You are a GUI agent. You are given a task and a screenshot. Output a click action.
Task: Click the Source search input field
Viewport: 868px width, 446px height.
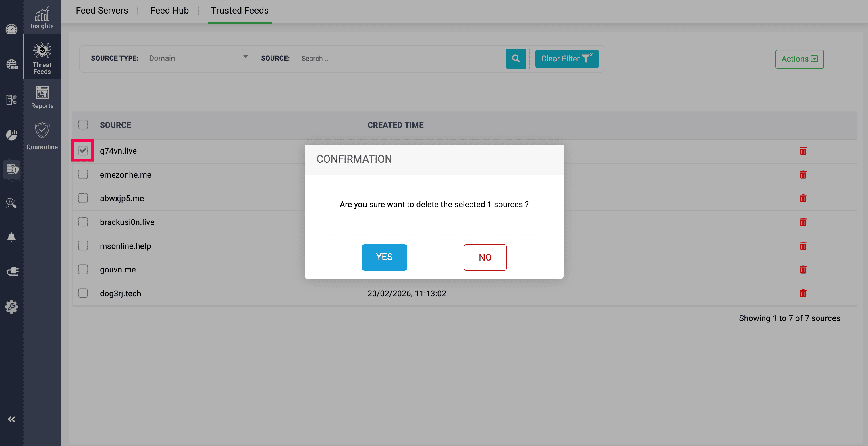pos(401,59)
